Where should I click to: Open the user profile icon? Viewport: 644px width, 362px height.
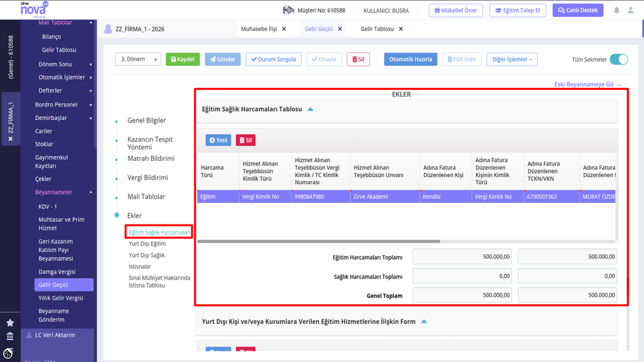630,10
